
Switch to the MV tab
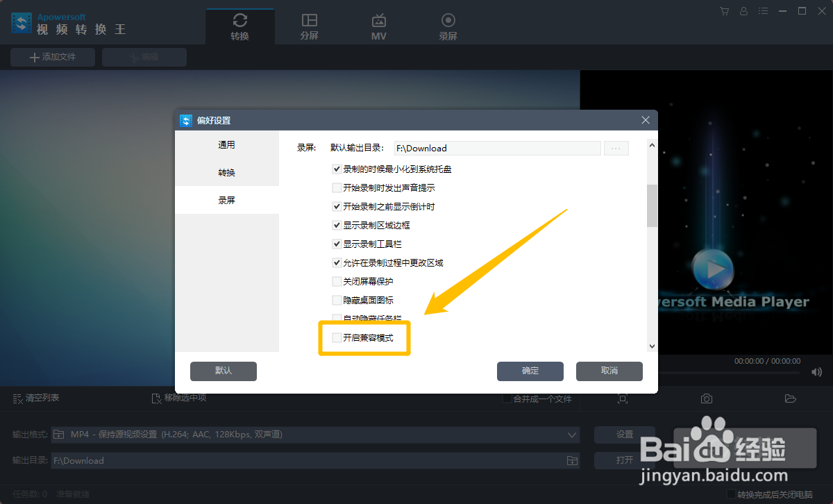point(379,26)
